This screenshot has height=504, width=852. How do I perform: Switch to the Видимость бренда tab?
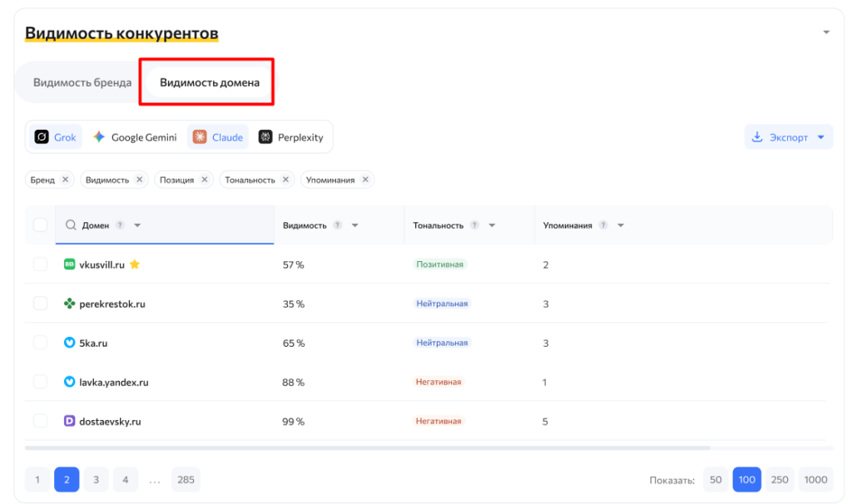[82, 82]
